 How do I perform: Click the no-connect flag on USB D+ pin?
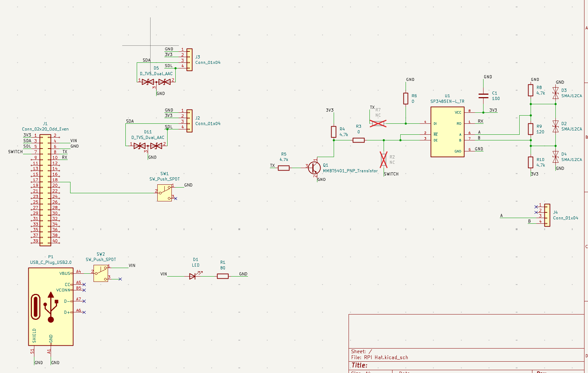84,312
